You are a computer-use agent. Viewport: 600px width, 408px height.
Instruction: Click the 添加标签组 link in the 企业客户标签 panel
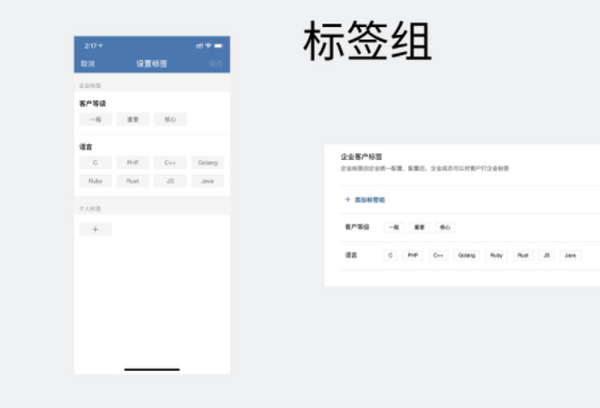365,200
